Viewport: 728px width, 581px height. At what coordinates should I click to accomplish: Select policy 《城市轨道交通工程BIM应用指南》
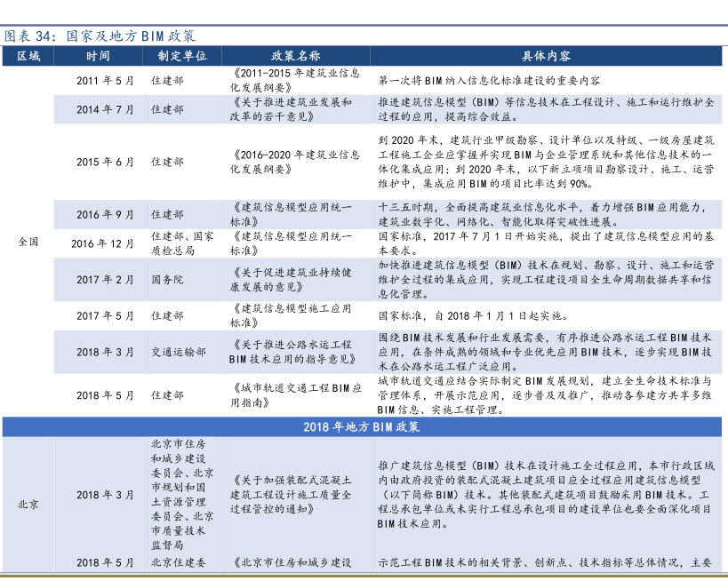(x=295, y=394)
